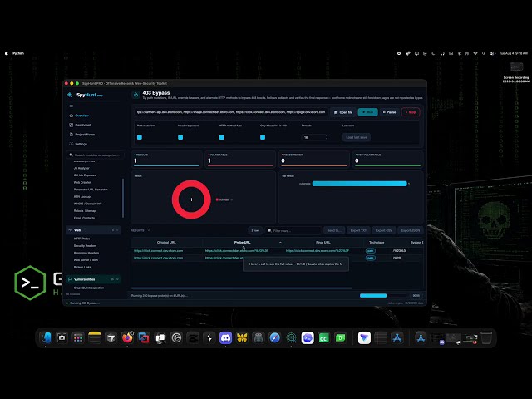Click the Filter rows input
The width and height of the screenshot is (532, 399).
[x=293, y=231]
